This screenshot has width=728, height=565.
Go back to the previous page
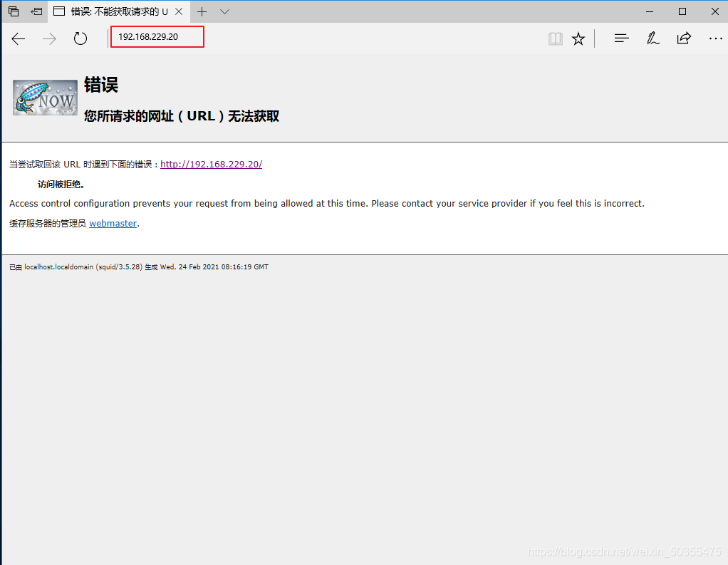pyautogui.click(x=18, y=38)
